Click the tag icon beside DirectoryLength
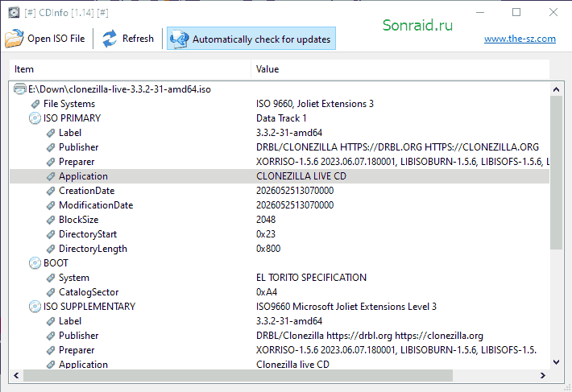The height and width of the screenshot is (392, 572). [51, 249]
